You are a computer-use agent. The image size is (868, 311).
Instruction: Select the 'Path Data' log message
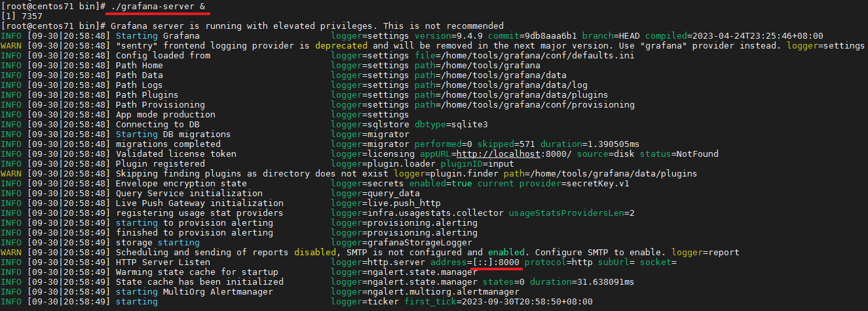coord(139,75)
